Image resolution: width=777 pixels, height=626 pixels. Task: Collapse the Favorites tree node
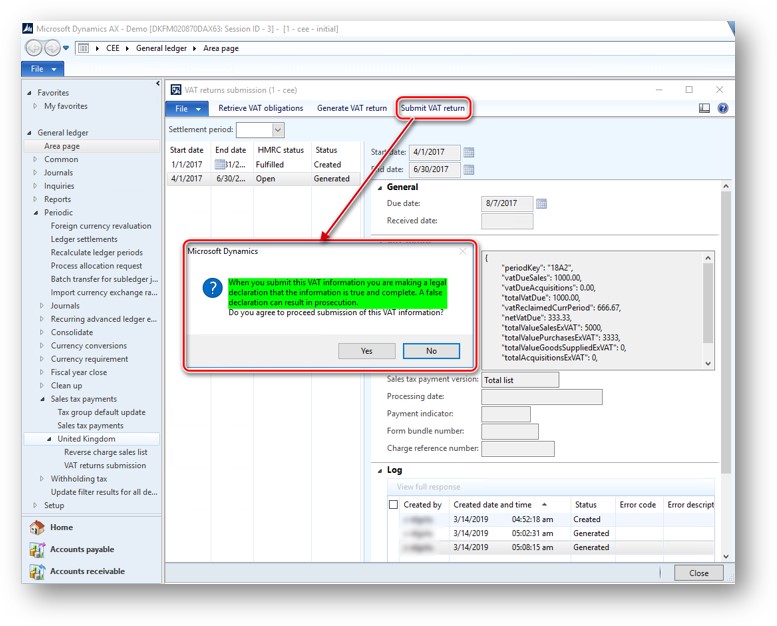(29, 93)
